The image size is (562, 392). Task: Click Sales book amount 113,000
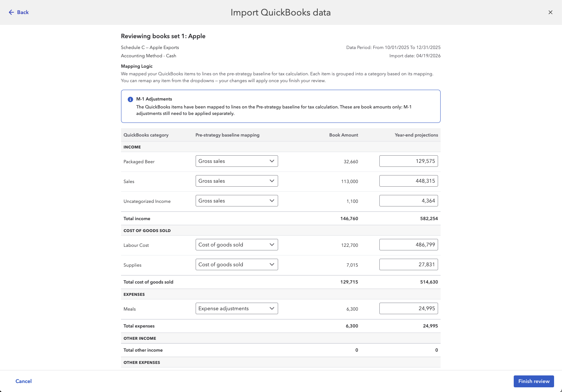(x=349, y=182)
